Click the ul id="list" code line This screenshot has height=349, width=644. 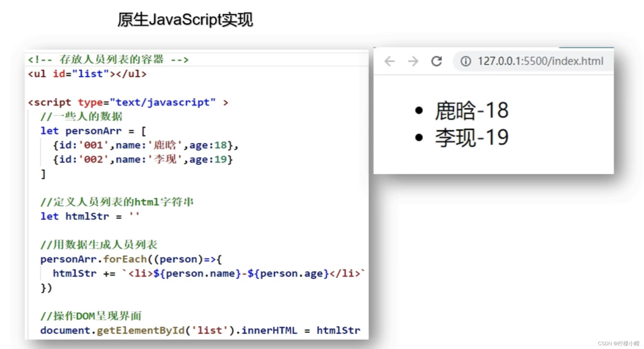(x=87, y=74)
